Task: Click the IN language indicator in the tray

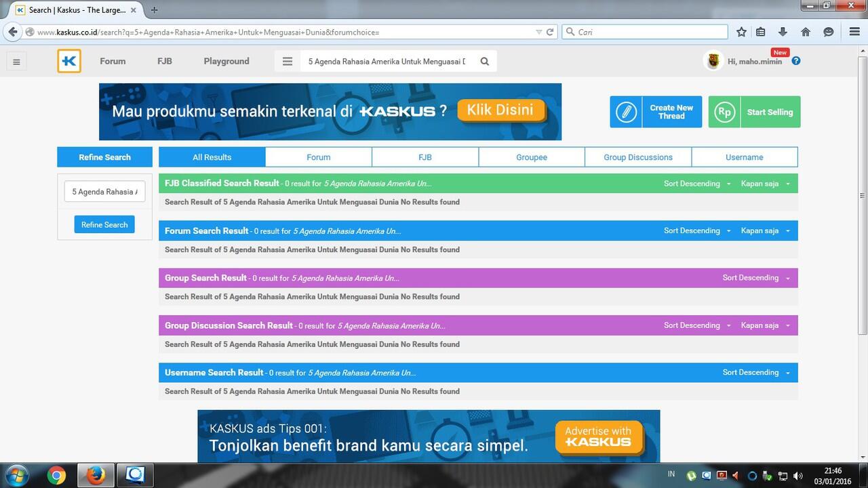Action: coord(671,474)
